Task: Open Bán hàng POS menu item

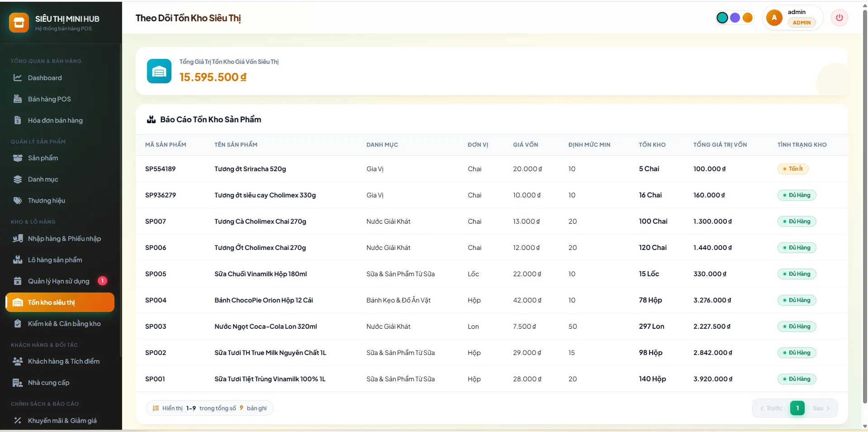Action: (60, 99)
